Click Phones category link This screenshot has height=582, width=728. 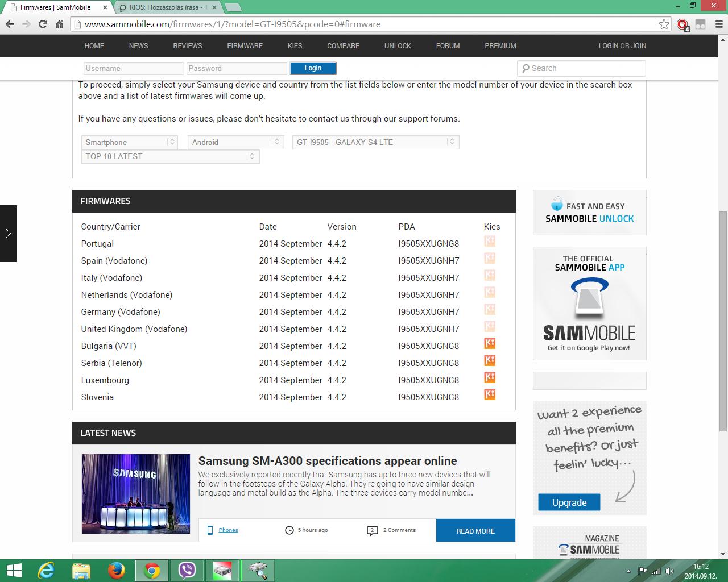click(x=228, y=530)
